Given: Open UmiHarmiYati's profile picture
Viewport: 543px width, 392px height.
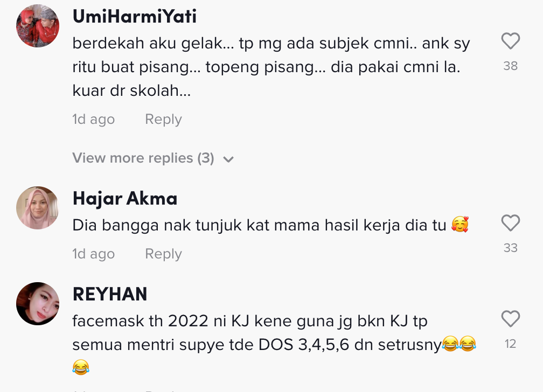Looking at the screenshot, I should click(38, 26).
